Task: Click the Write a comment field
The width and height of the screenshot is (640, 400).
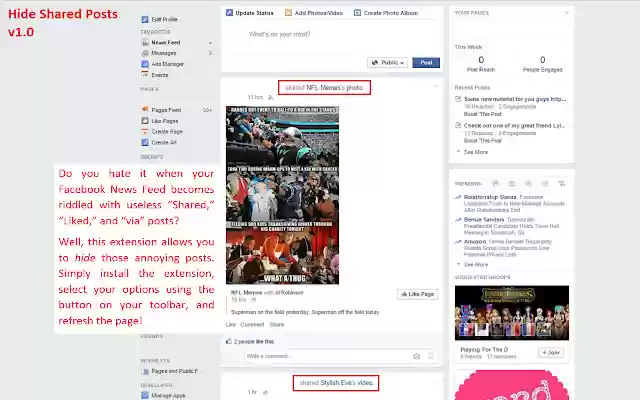Action: (x=327, y=356)
